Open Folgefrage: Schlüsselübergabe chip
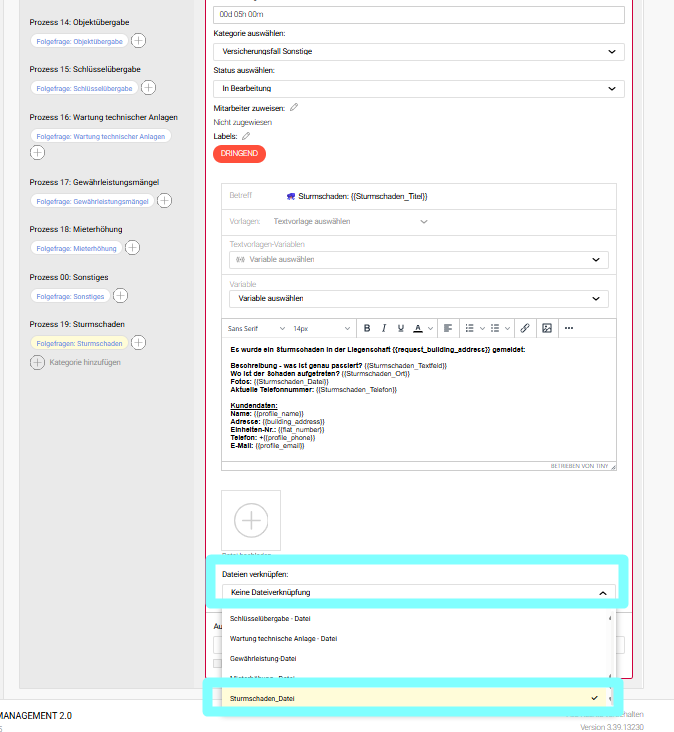 pos(84,88)
